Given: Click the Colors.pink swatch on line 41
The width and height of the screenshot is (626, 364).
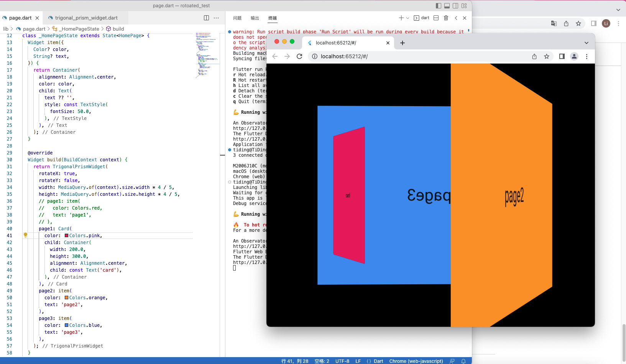Looking at the screenshot, I should (67, 235).
